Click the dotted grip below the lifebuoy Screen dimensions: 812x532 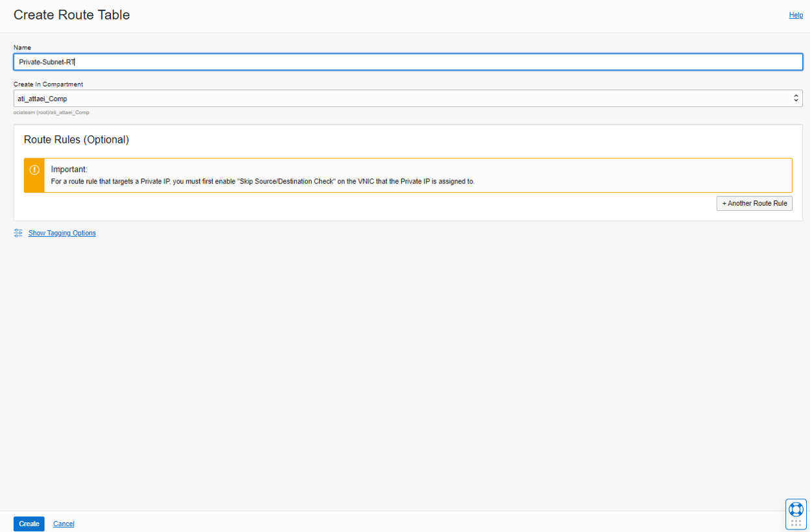796,523
